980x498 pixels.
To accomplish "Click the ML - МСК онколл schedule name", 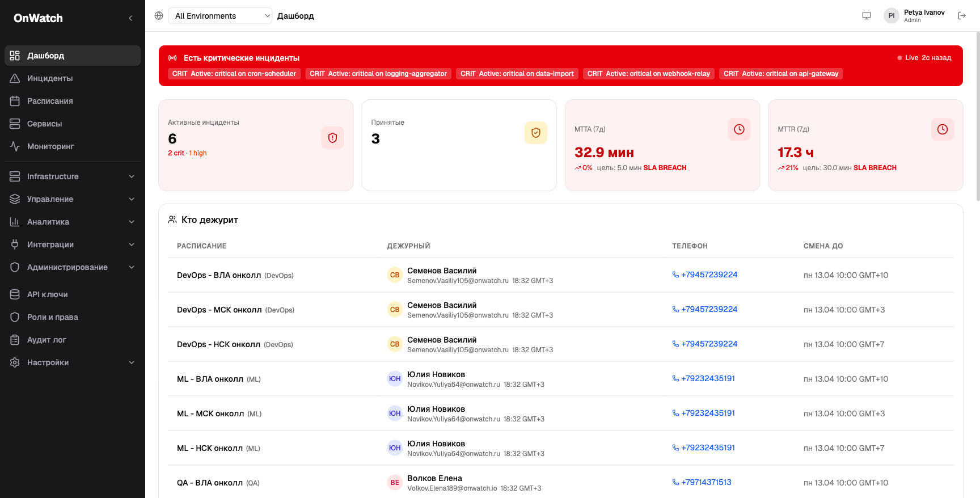I will click(x=210, y=413).
